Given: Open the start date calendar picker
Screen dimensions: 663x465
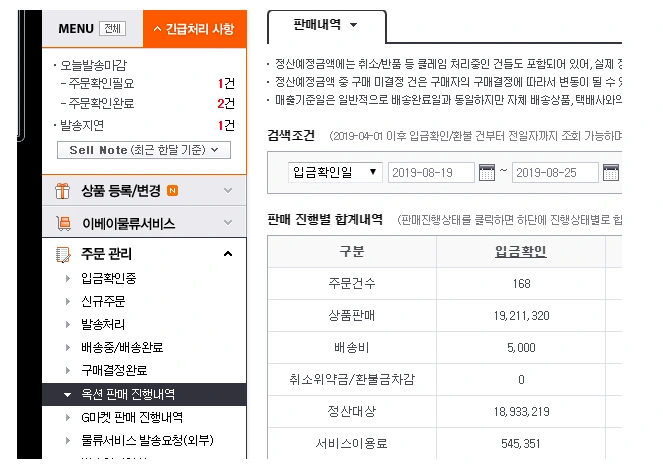Looking at the screenshot, I should coord(487,172).
